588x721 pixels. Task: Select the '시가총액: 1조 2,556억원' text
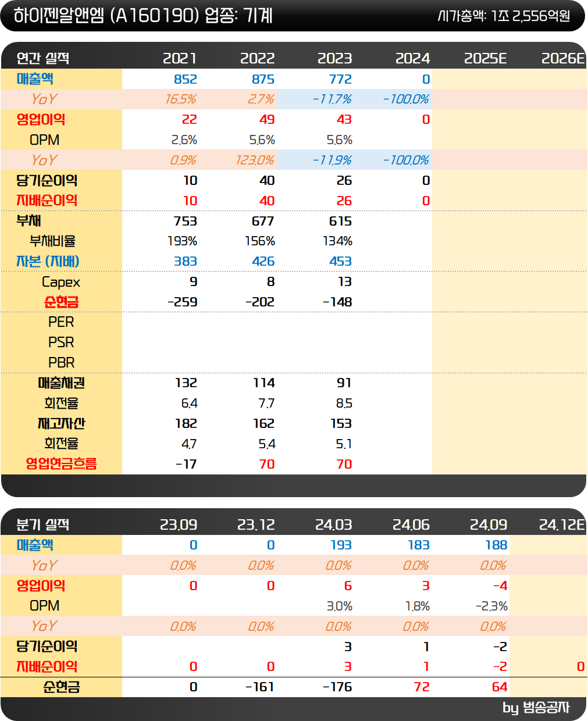pos(504,16)
